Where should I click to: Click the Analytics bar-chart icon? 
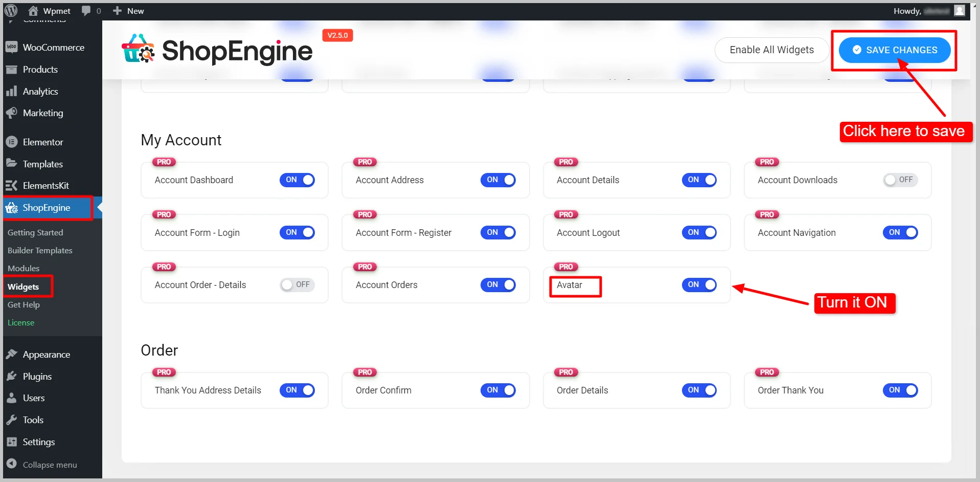coord(12,91)
